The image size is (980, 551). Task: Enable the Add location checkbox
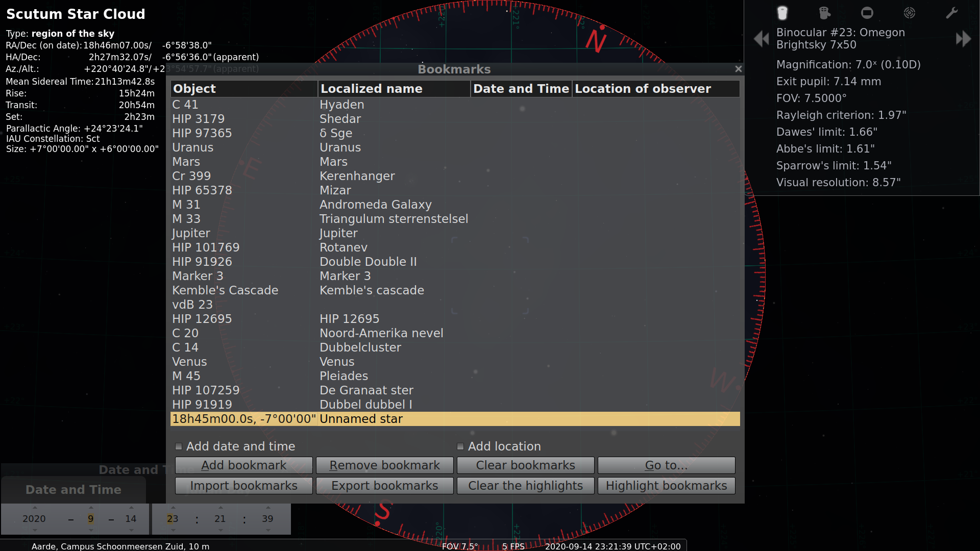(x=460, y=446)
